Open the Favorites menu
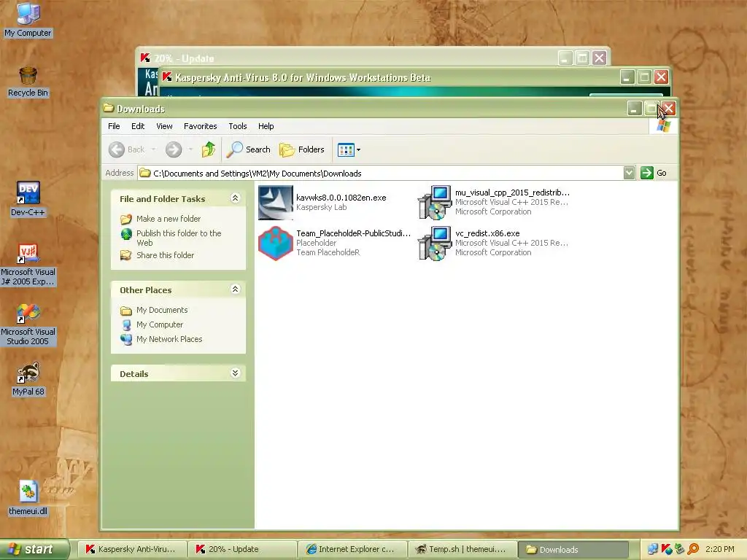The height and width of the screenshot is (560, 747). [x=200, y=126]
